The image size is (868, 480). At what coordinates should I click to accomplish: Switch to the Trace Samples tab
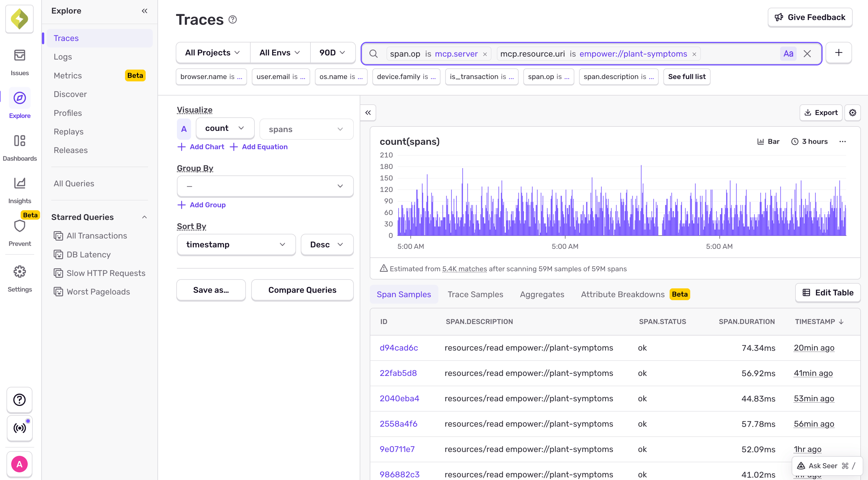coord(475,294)
